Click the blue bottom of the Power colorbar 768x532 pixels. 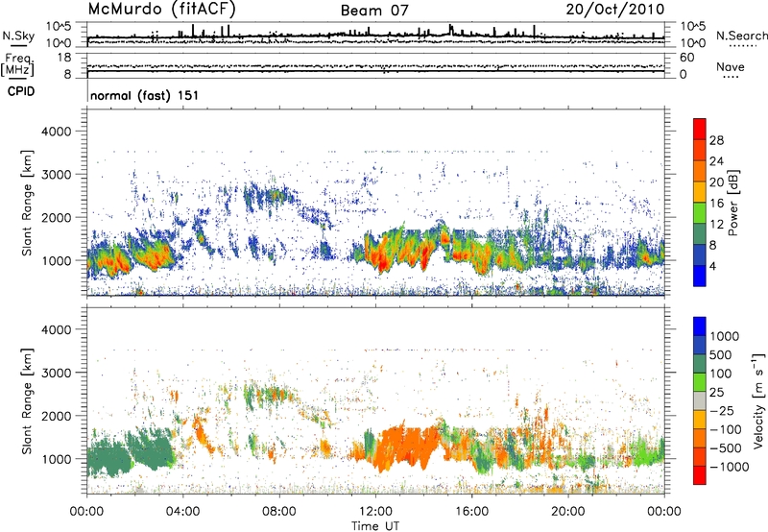tap(700, 276)
